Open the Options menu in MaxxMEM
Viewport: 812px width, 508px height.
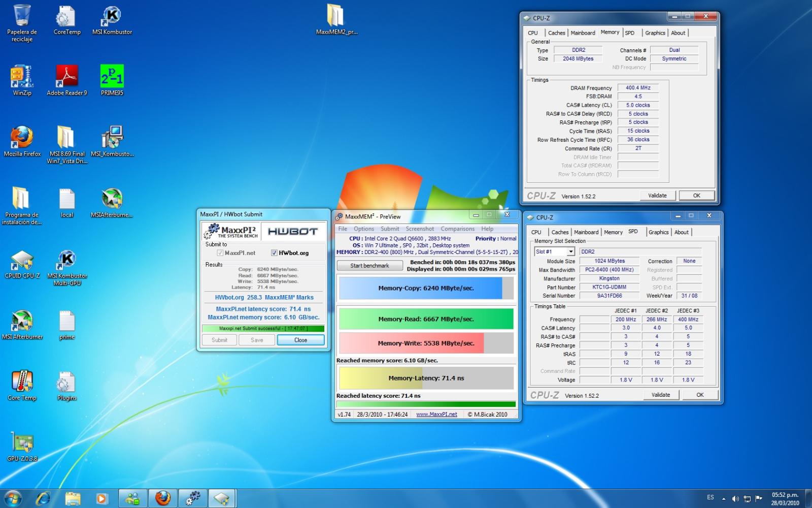[x=364, y=229]
